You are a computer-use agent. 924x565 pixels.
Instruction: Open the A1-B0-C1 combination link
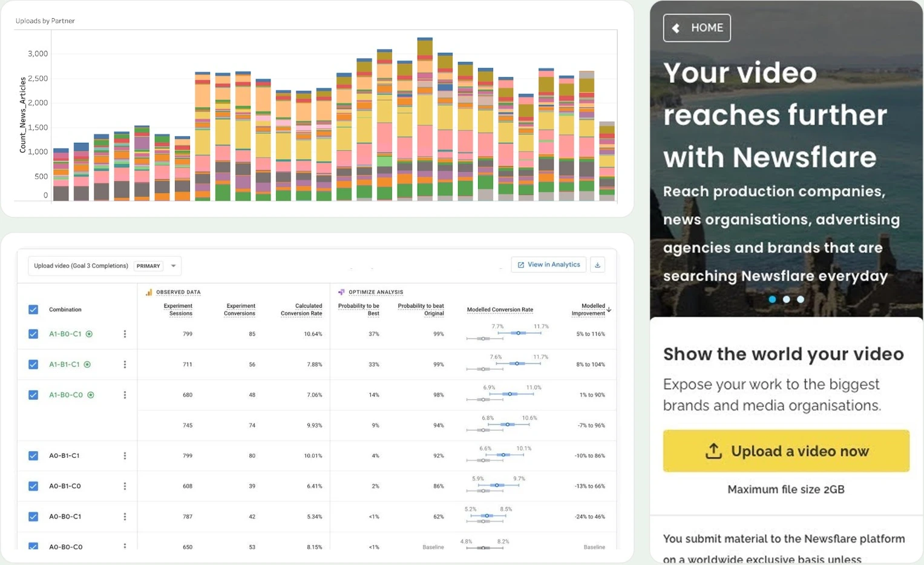65,334
